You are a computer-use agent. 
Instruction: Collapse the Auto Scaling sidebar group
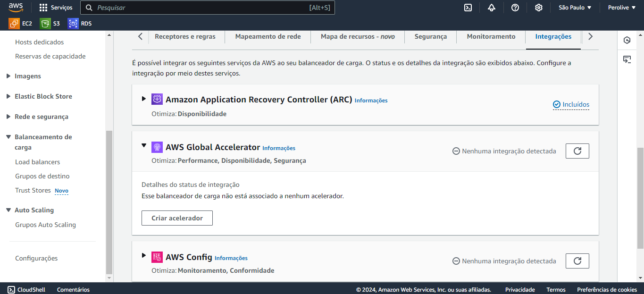[x=8, y=210]
